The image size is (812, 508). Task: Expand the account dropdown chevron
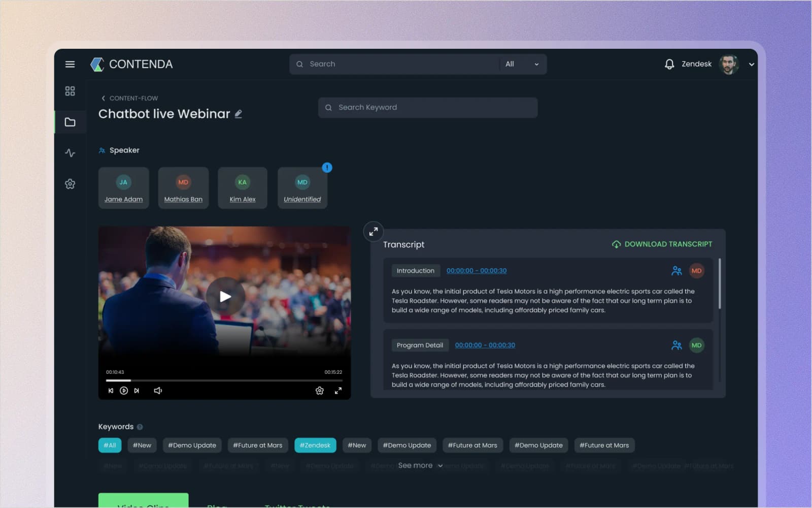pyautogui.click(x=752, y=65)
